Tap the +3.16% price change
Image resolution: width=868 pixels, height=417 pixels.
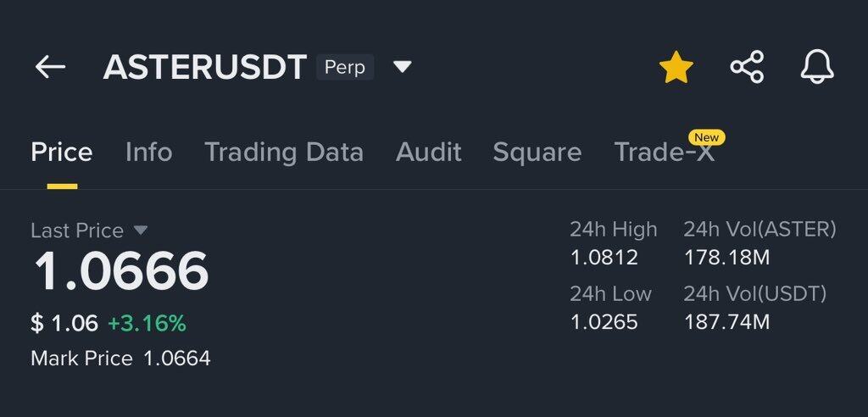[x=147, y=323]
